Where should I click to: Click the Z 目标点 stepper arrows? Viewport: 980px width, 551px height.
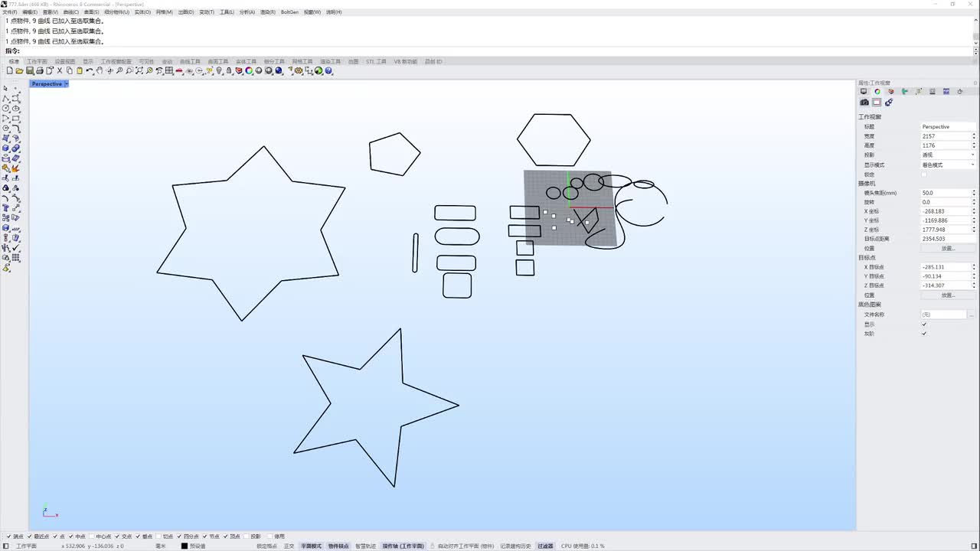pos(974,285)
